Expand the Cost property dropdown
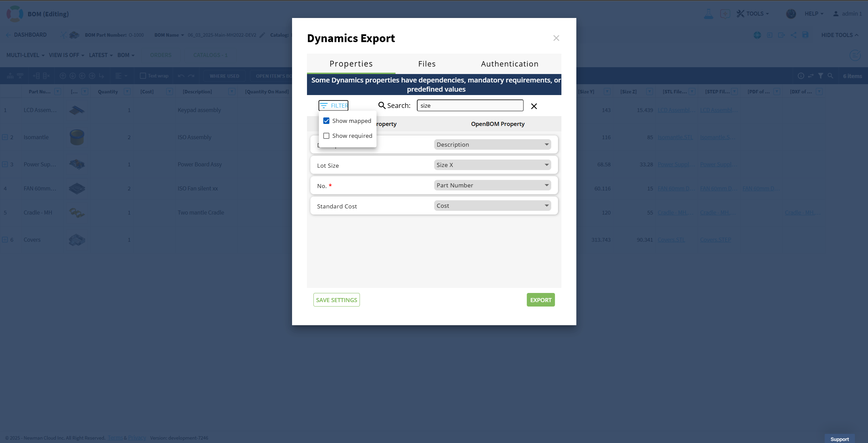The image size is (868, 443). 492,206
